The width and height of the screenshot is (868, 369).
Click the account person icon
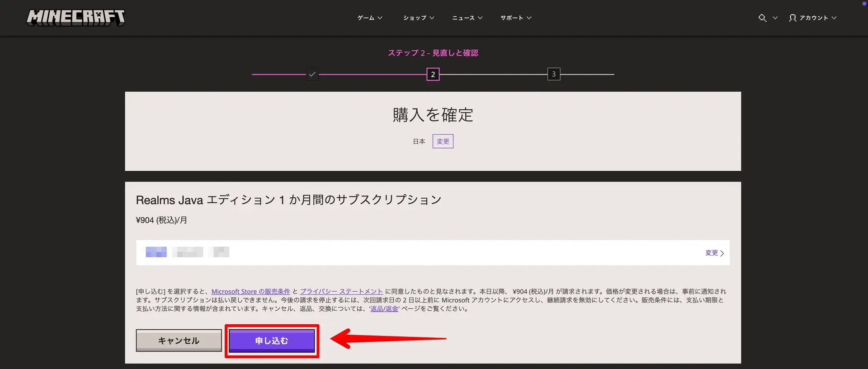[x=793, y=18]
